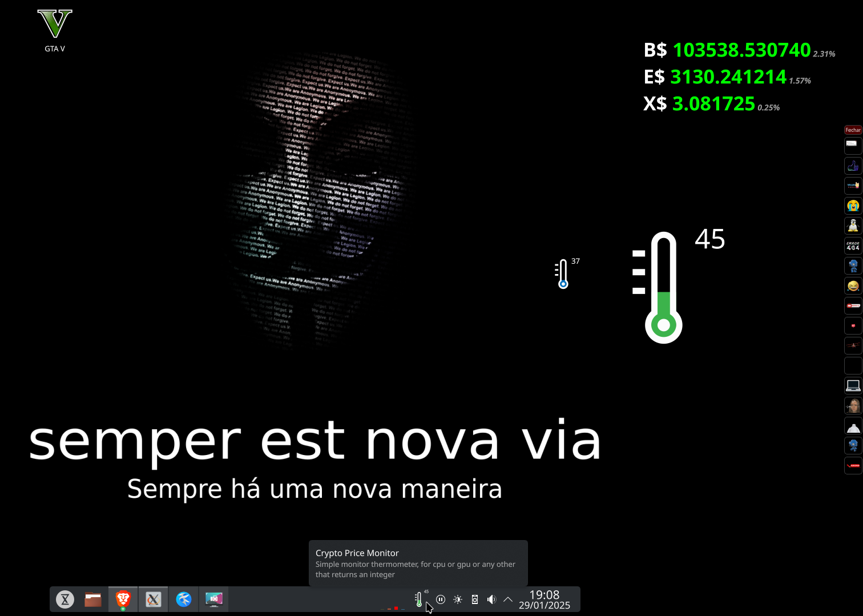Select the YouTube logo subscribe sticker
The height and width of the screenshot is (616, 863).
pyautogui.click(x=853, y=305)
